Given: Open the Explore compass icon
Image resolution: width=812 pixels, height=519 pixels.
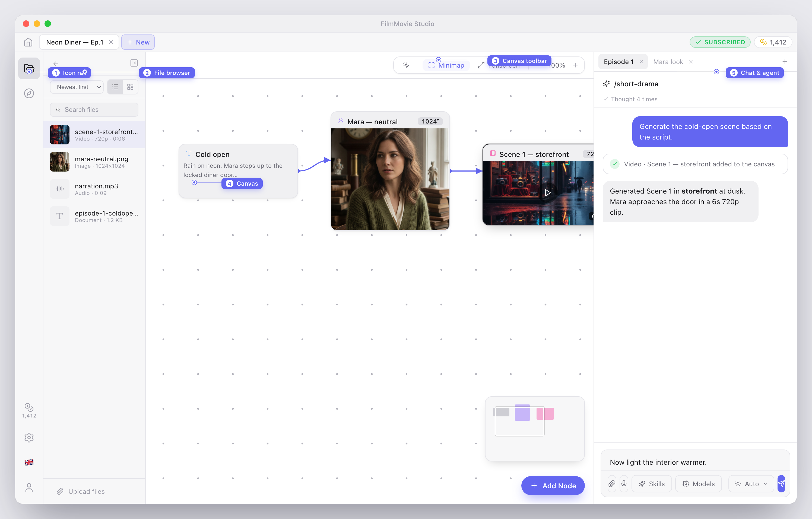Looking at the screenshot, I should pos(29,93).
